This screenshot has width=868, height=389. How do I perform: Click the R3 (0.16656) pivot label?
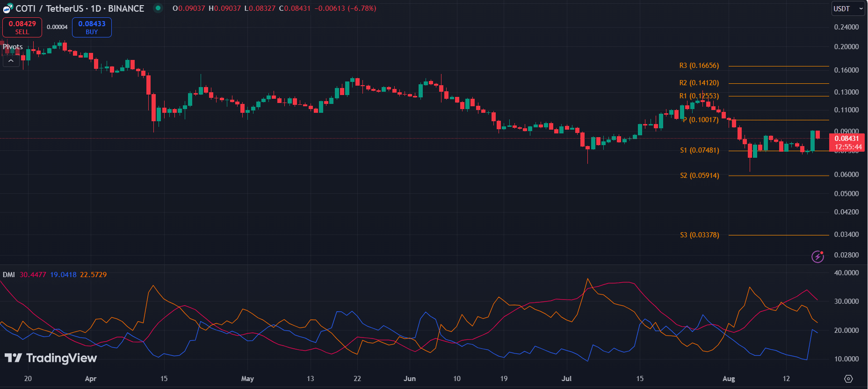pos(699,66)
